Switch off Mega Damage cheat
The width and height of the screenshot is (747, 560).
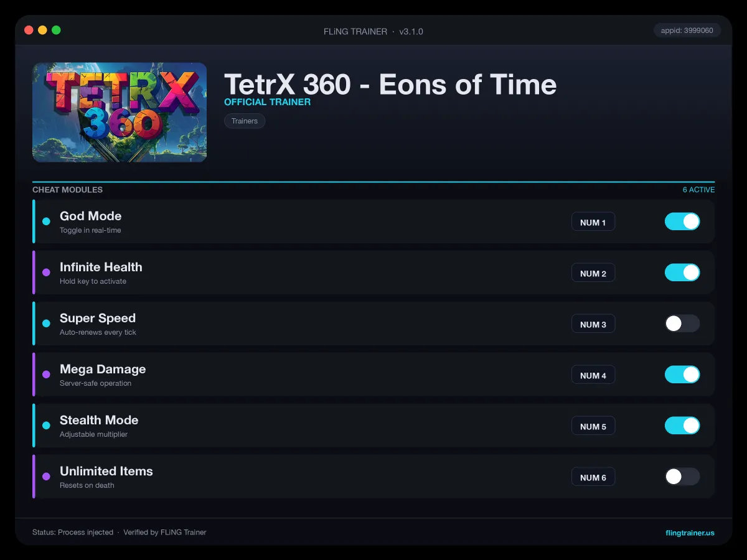click(x=682, y=375)
